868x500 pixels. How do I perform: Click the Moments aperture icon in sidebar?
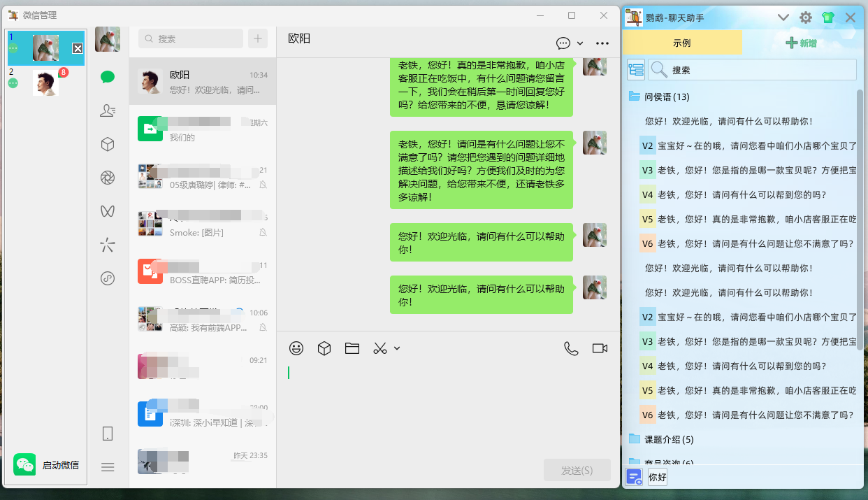click(107, 177)
